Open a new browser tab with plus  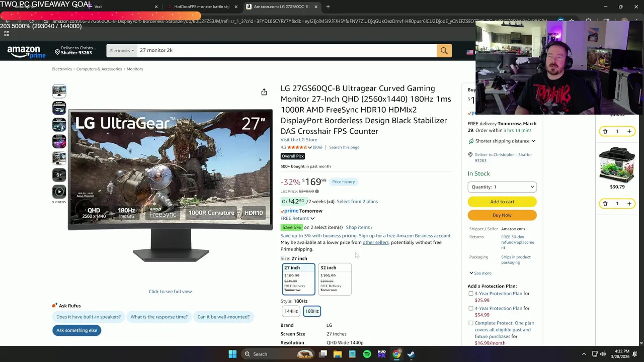tap(328, 7)
